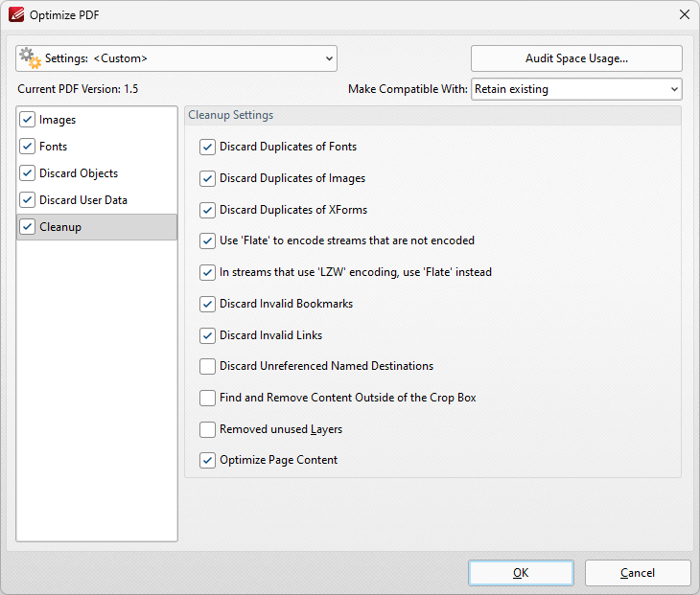Close the Optimize PDF dialog
The image size is (700, 595).
[x=684, y=14]
